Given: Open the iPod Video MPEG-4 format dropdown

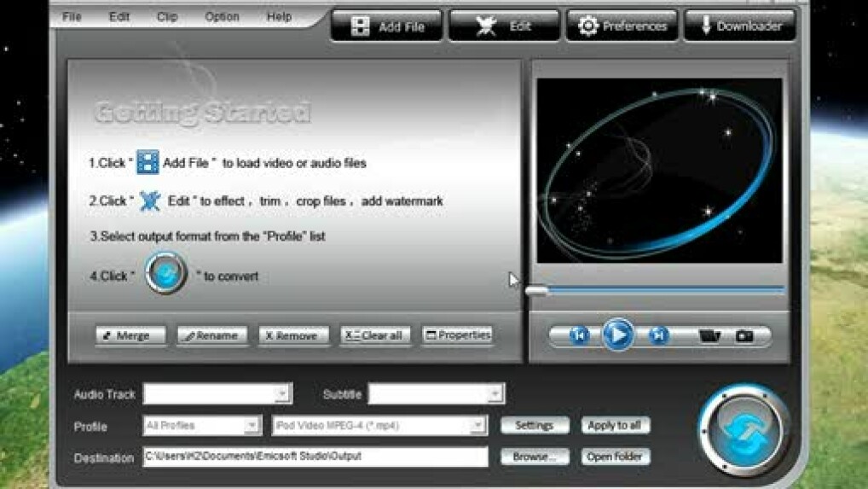Looking at the screenshot, I should [x=477, y=425].
